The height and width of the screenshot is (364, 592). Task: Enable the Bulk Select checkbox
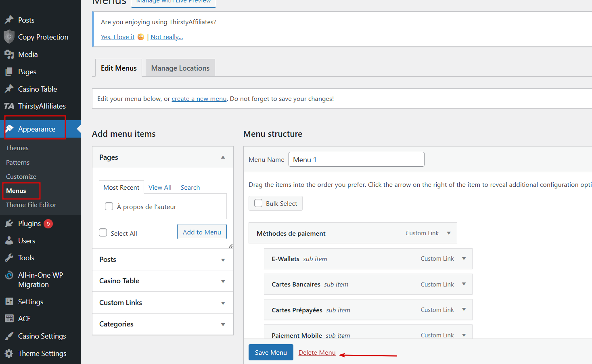258,203
